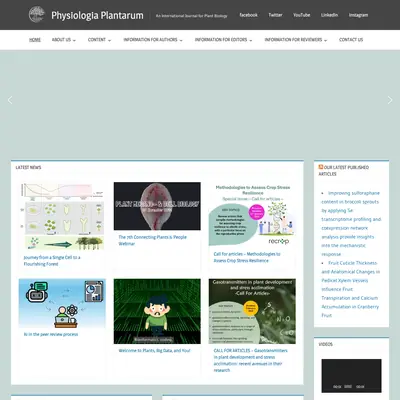Image resolution: width=400 pixels, height=400 pixels.
Task: Expand Information for Authors dropdown
Action: (153, 40)
